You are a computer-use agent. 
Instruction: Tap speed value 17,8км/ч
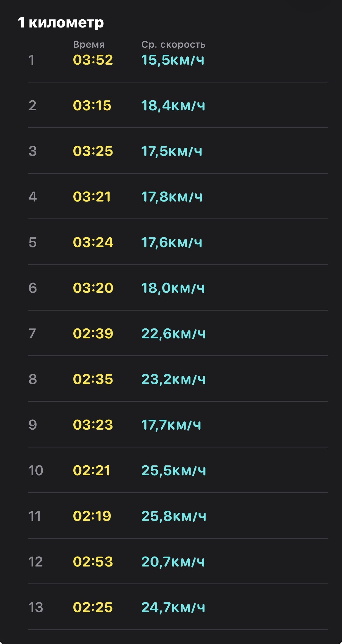[x=172, y=197]
